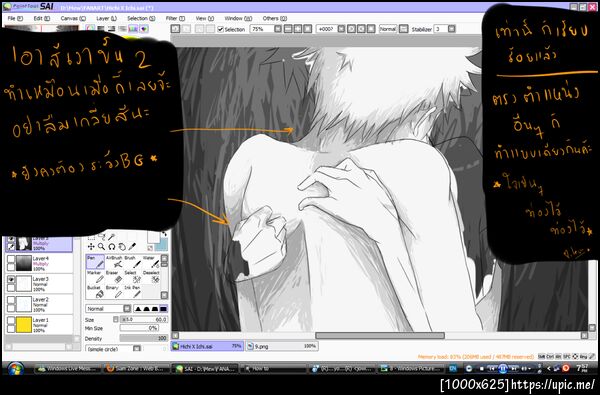Toggle visibility of Layer 2
This screenshot has width=600, height=395.
[x=11, y=300]
